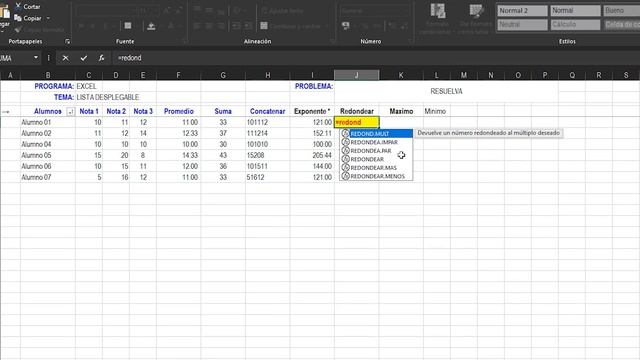The height and width of the screenshot is (360, 640).
Task: Click the fill color bucket icon
Action: pos(151,26)
